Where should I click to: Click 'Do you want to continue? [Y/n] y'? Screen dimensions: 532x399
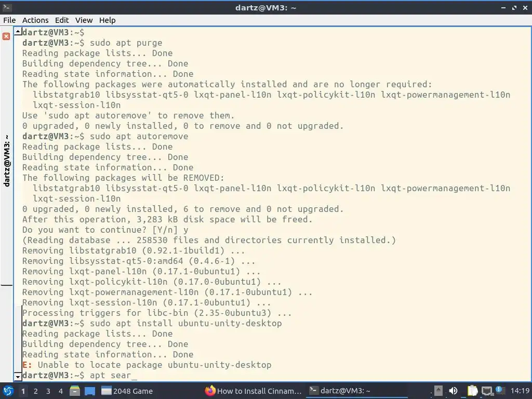tap(105, 230)
